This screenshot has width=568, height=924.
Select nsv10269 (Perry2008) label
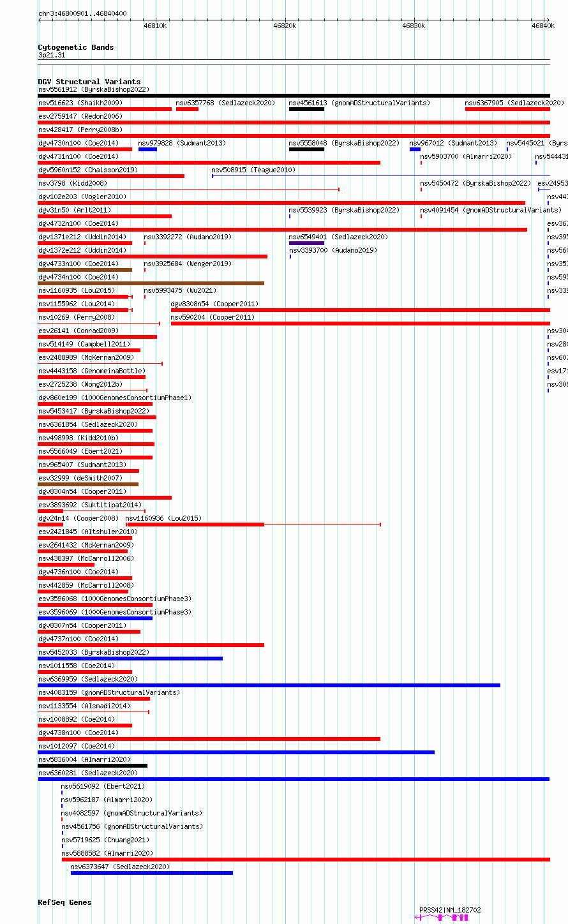click(76, 317)
